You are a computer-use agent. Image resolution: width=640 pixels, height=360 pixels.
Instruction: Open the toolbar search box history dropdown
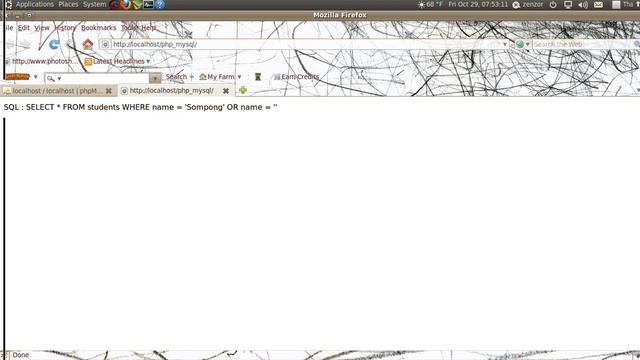point(155,78)
